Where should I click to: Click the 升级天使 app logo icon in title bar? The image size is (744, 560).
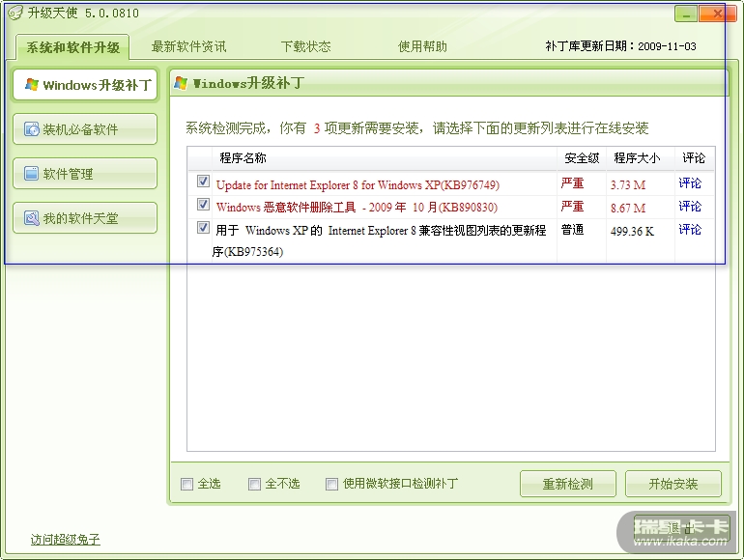point(14,13)
